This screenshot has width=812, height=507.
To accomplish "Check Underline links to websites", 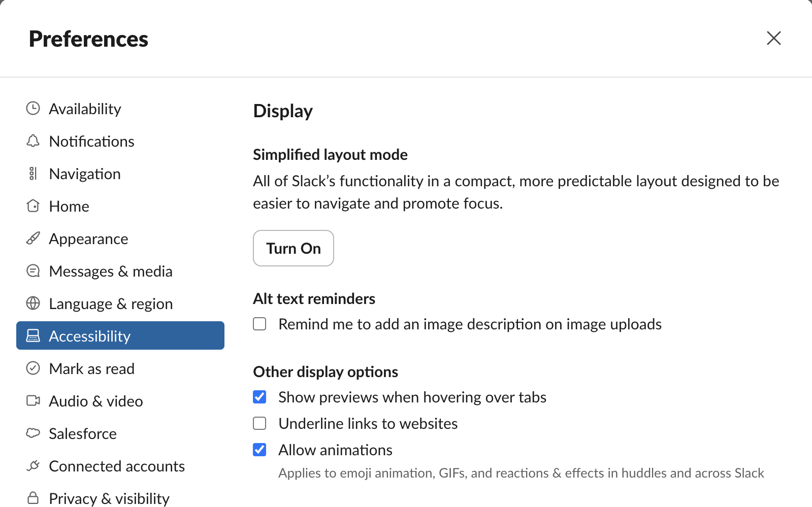I will coord(259,423).
